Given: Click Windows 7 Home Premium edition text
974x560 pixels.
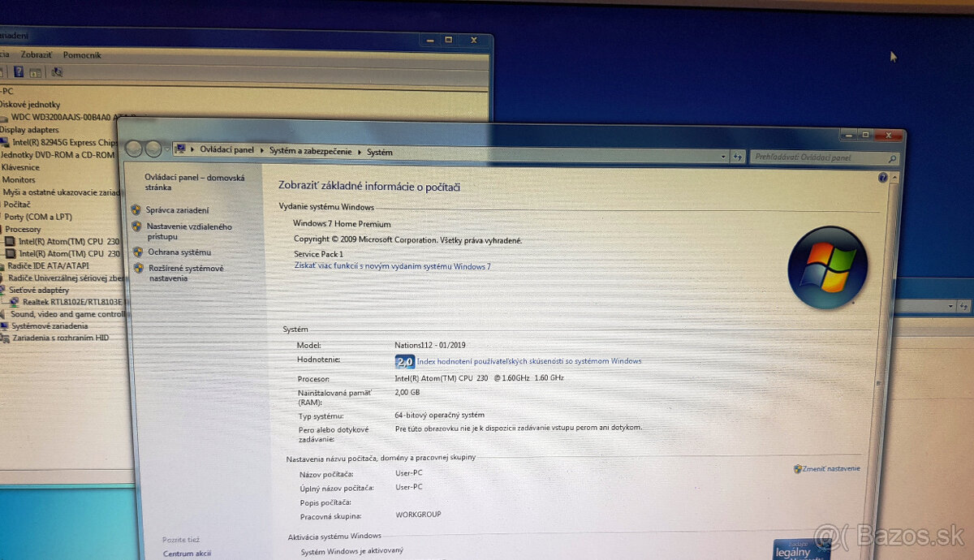Looking at the screenshot, I should (x=342, y=224).
